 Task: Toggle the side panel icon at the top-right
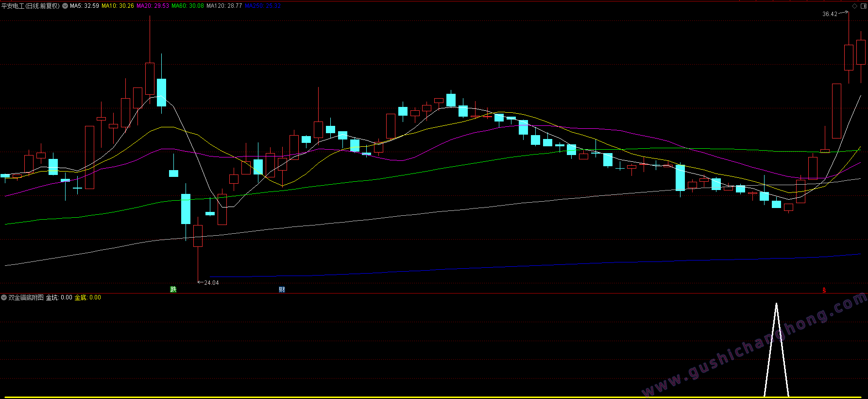tap(864, 6)
